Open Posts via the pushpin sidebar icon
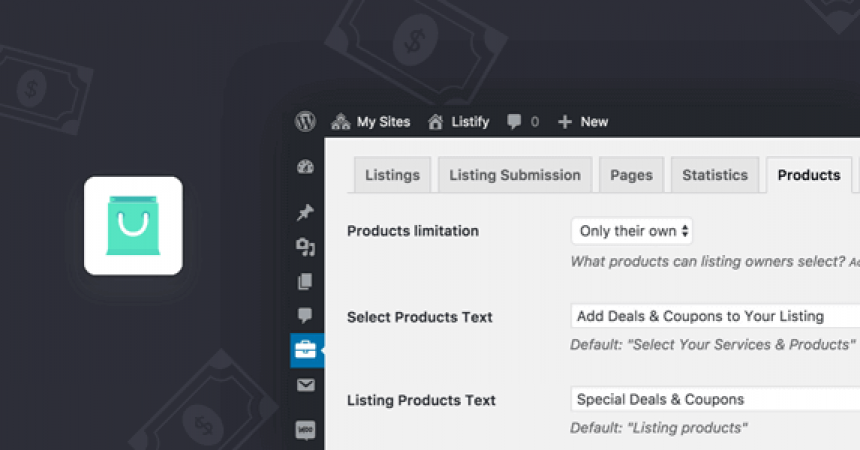 (305, 212)
